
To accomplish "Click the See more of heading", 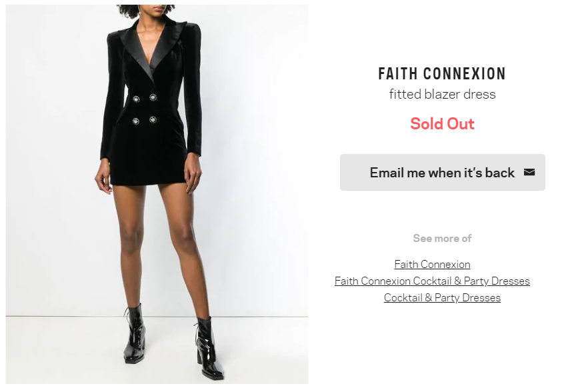I will click(x=442, y=239).
